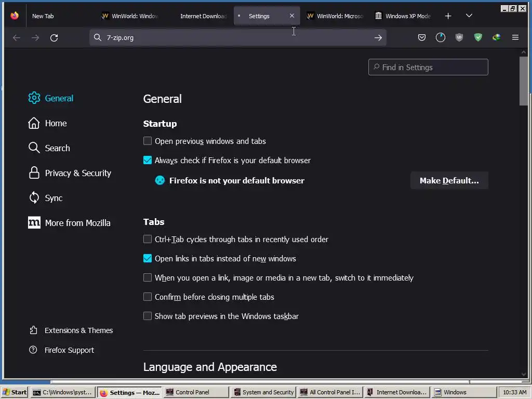Switch to C:\Windows\syst... taskbar item
The height and width of the screenshot is (399, 532).
pyautogui.click(x=63, y=392)
